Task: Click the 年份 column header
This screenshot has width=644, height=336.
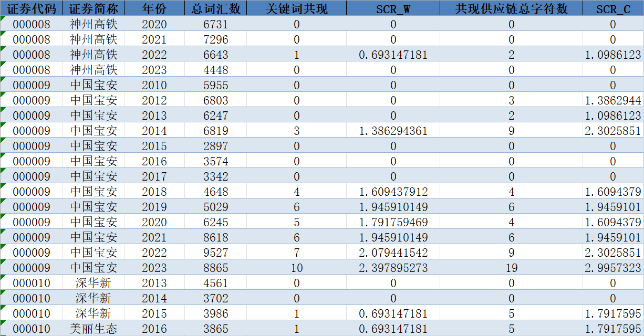Action: (154, 8)
